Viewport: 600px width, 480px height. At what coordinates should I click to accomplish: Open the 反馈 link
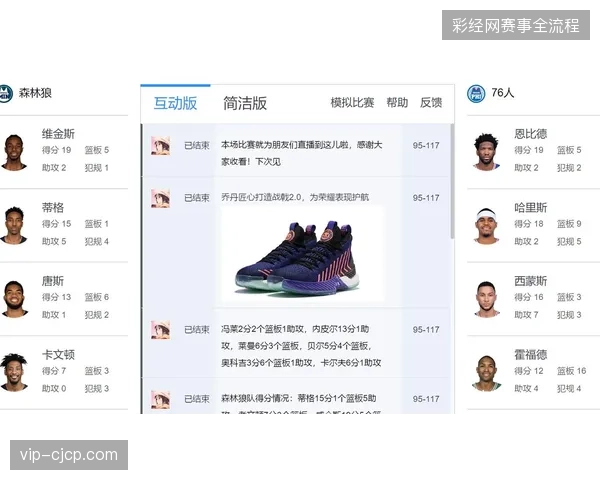coord(431,103)
